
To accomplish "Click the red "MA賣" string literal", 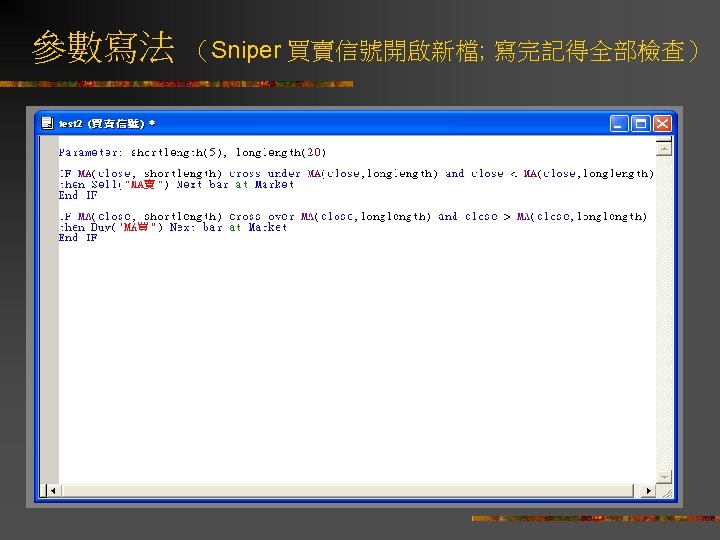I will tap(143, 185).
